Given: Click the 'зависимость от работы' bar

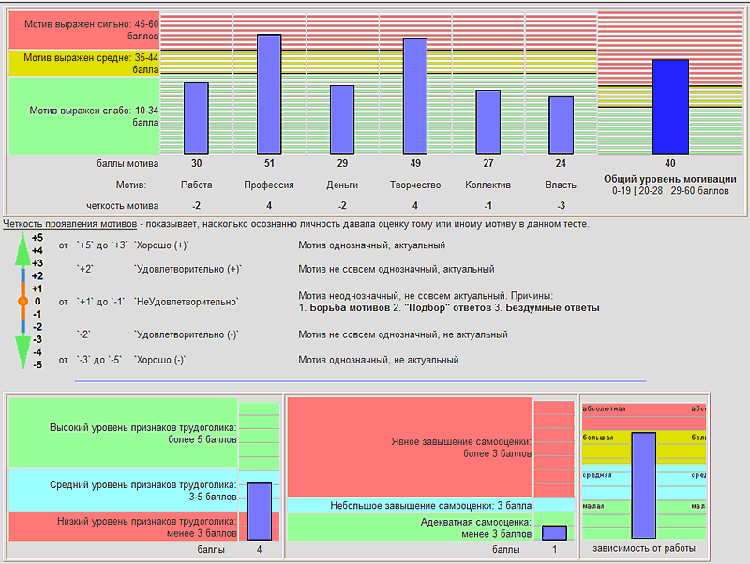Looking at the screenshot, I should click(x=644, y=486).
